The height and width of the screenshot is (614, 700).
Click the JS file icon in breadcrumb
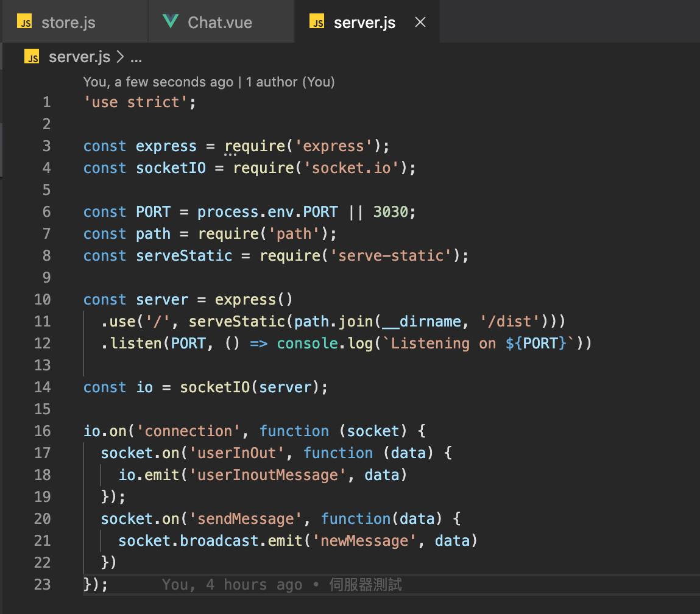pos(32,57)
